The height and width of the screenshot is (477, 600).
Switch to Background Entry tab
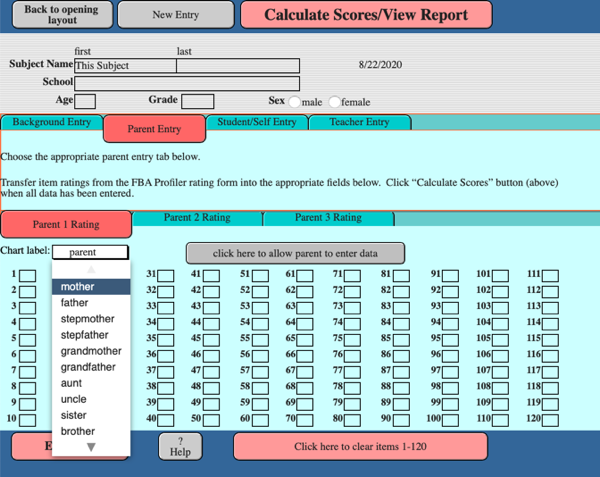(51, 123)
